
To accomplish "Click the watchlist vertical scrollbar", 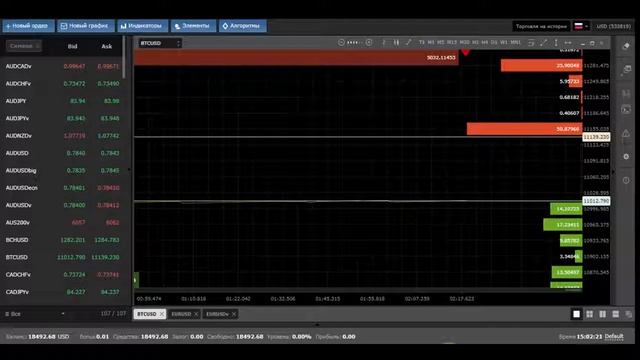I will [x=124, y=57].
